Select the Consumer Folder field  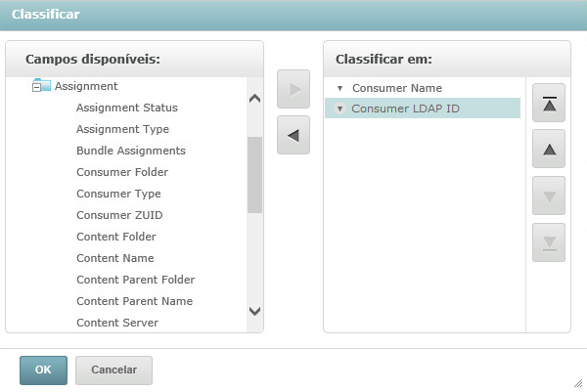(x=122, y=172)
